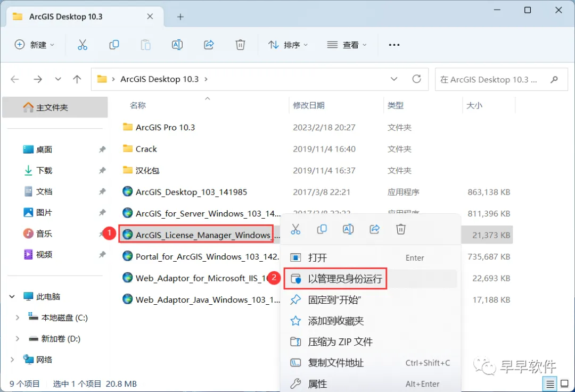This screenshot has height=392, width=575.
Task: Choose 添加到收藏夹 in context menu
Action: coord(371,321)
